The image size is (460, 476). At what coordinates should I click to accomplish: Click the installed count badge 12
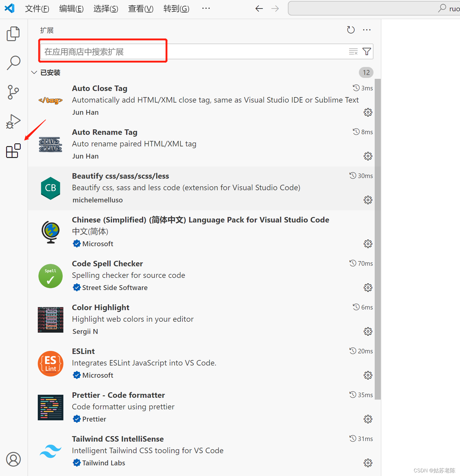[x=366, y=72]
